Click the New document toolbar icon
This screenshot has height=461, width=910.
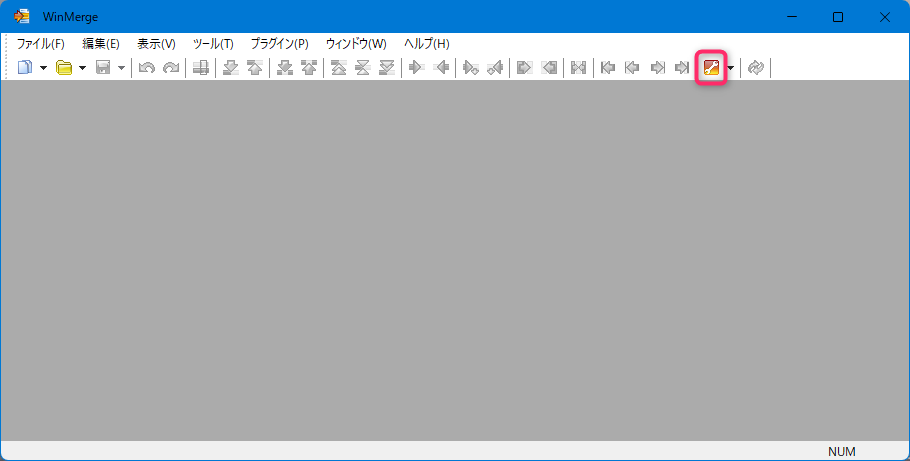coord(25,68)
